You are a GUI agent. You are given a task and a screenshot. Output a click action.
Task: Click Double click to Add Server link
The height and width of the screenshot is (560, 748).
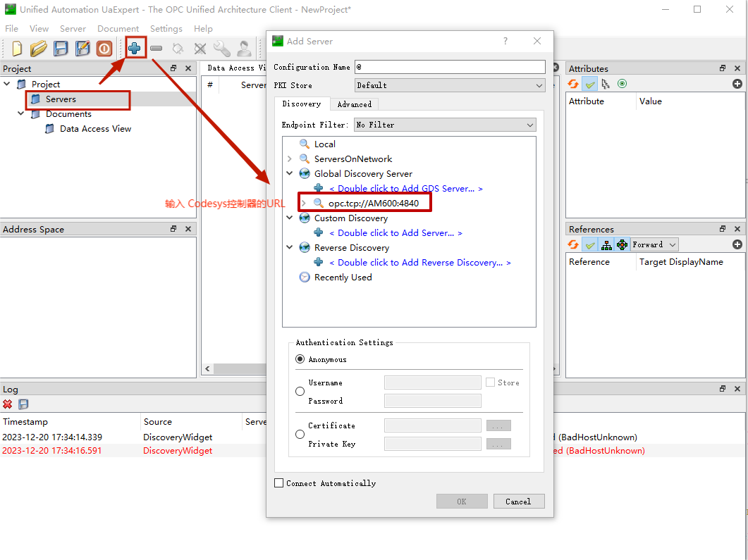tap(396, 232)
